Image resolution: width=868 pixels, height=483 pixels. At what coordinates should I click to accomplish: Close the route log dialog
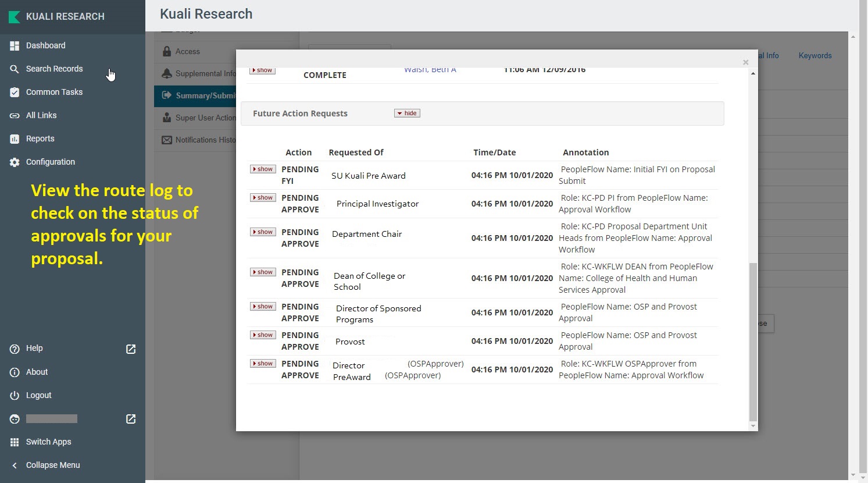(745, 62)
